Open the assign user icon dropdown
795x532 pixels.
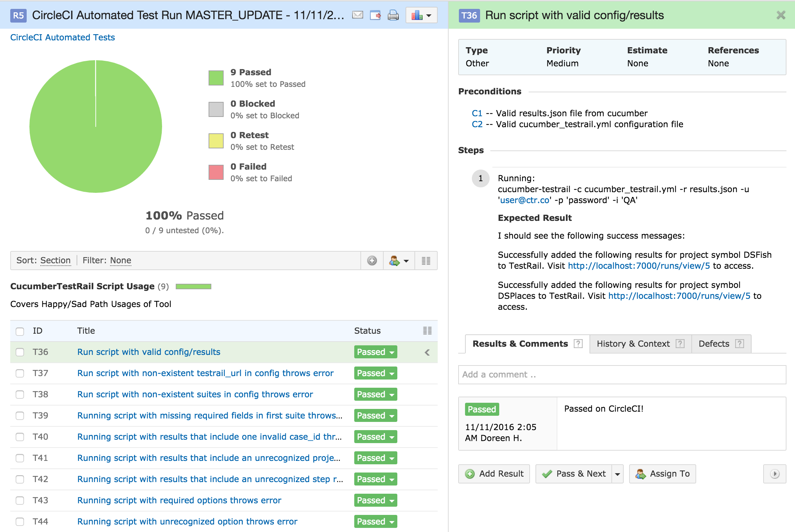click(399, 261)
